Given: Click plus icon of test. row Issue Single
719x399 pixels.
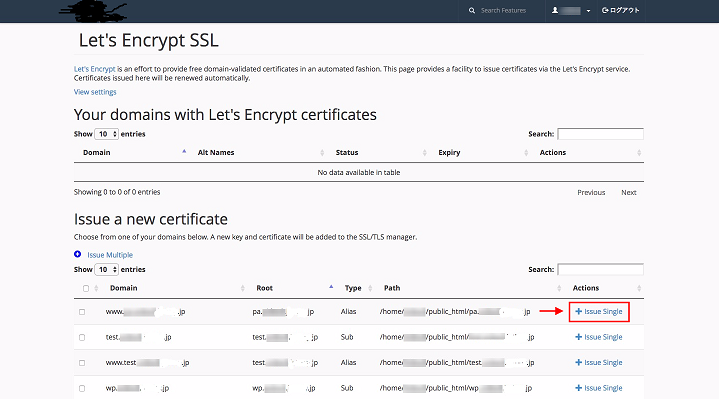Looking at the screenshot, I should point(578,337).
